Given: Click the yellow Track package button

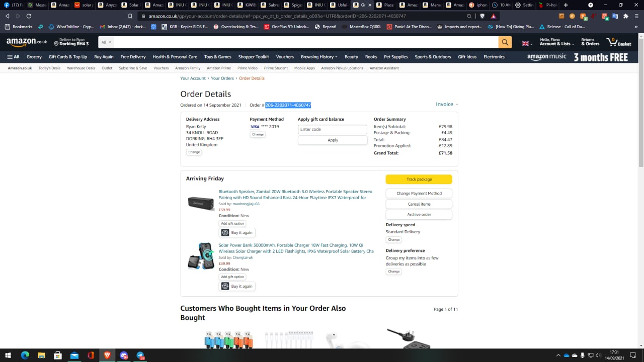Looking at the screenshot, I should pos(419,179).
